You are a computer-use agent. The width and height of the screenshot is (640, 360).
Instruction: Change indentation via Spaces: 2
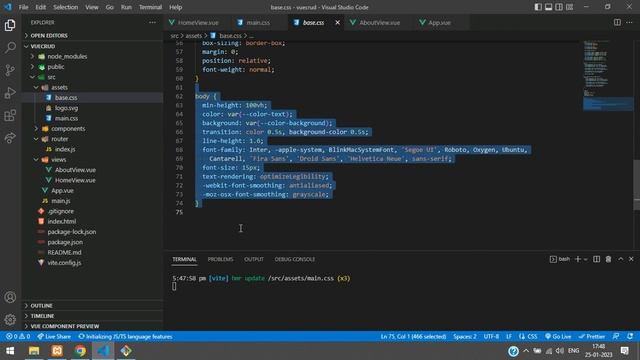click(x=464, y=336)
